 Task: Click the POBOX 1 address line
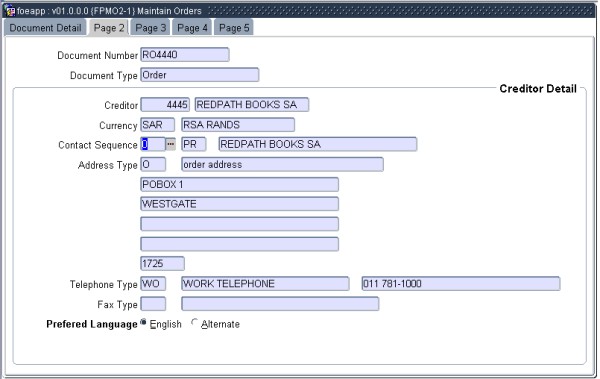[x=240, y=185]
